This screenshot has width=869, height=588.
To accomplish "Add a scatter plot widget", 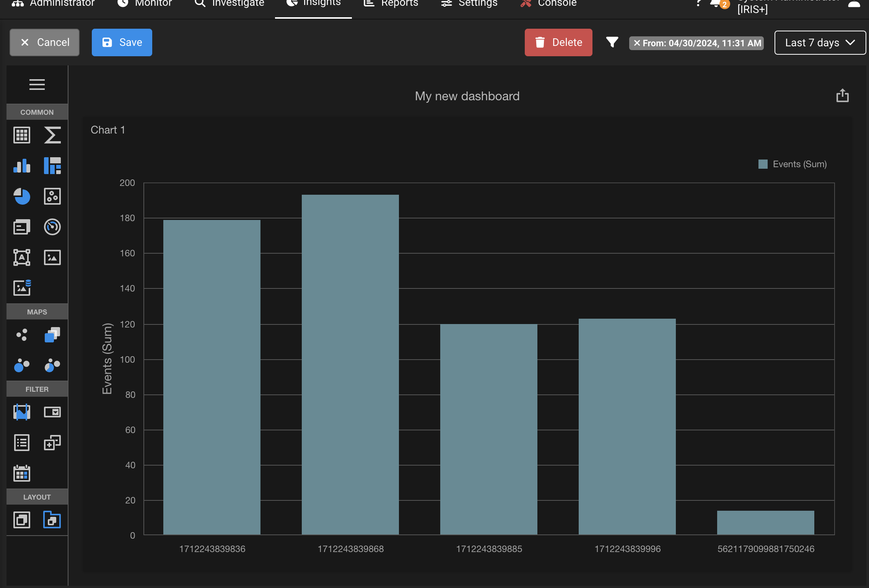I will [x=52, y=196].
